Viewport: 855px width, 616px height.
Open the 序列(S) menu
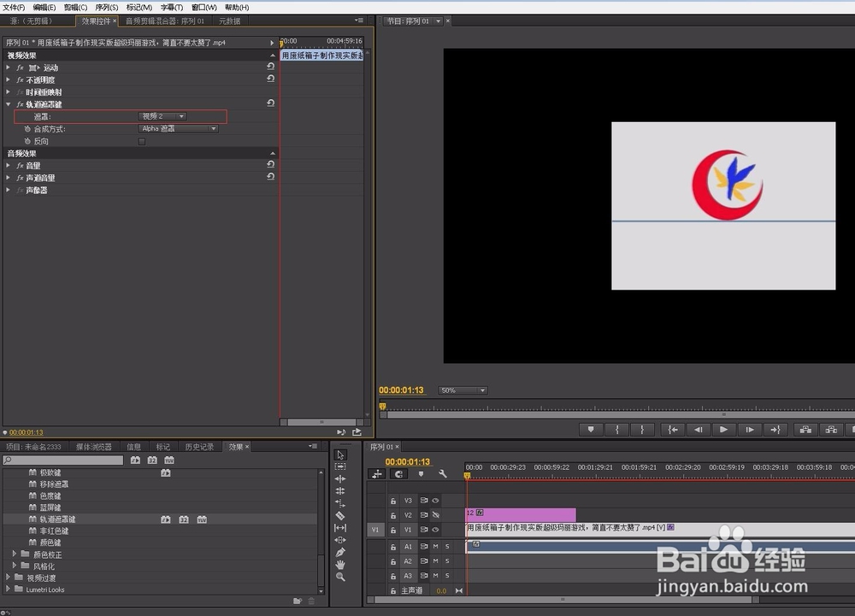(x=106, y=7)
